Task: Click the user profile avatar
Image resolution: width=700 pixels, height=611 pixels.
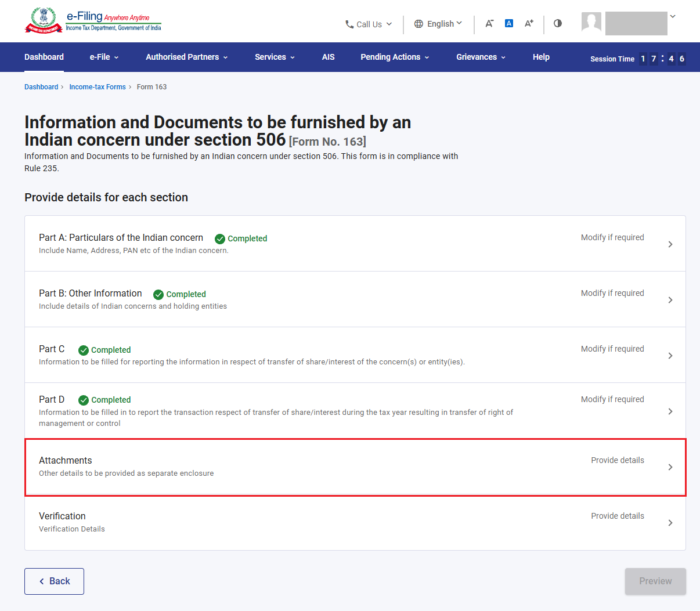Action: click(x=591, y=23)
